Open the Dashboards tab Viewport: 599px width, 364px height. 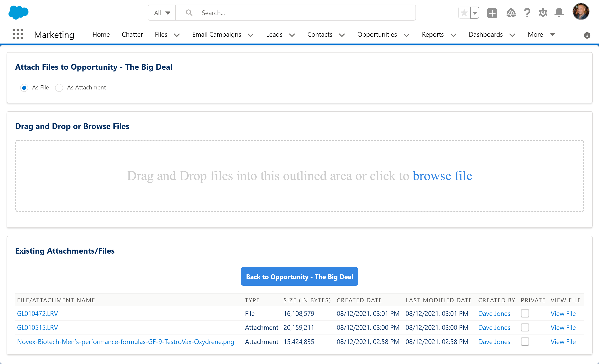click(x=486, y=35)
